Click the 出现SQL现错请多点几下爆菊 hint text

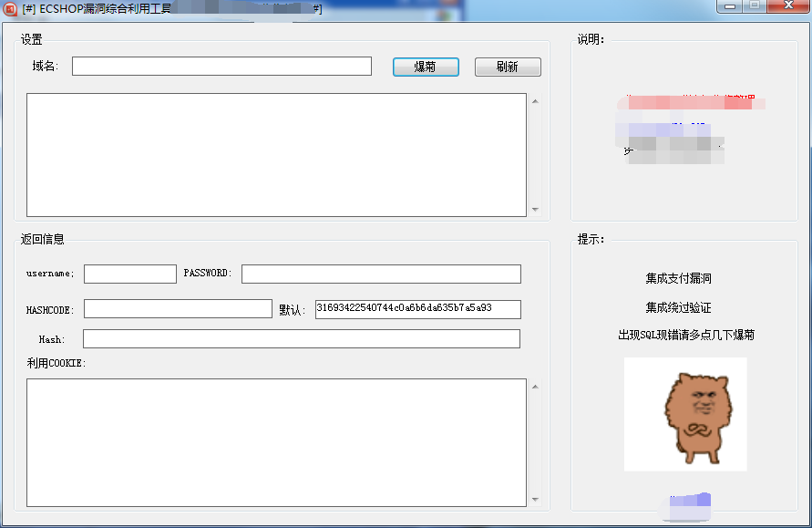[x=686, y=336]
